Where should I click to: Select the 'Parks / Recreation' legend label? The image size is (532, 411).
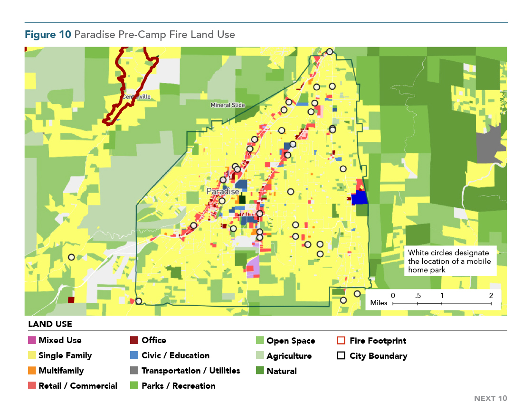coord(179,385)
